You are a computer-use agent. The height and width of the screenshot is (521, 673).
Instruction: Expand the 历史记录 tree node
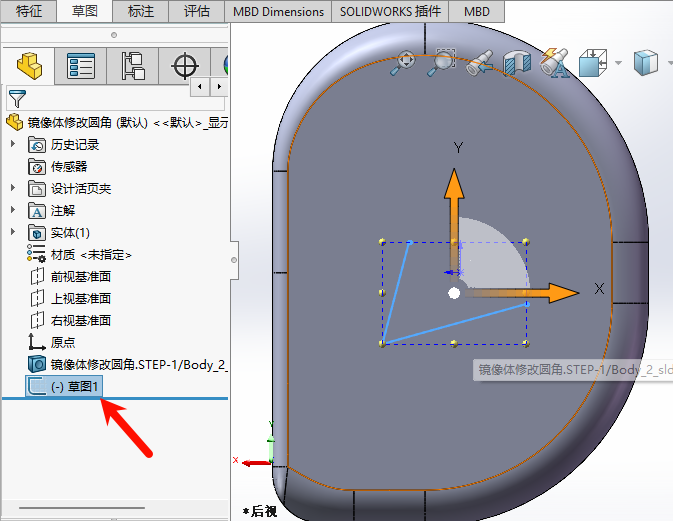[13, 145]
